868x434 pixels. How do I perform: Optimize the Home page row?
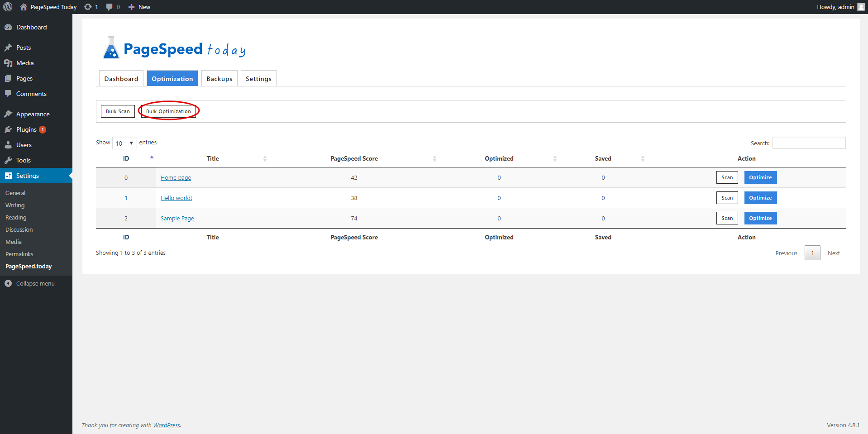pos(760,177)
